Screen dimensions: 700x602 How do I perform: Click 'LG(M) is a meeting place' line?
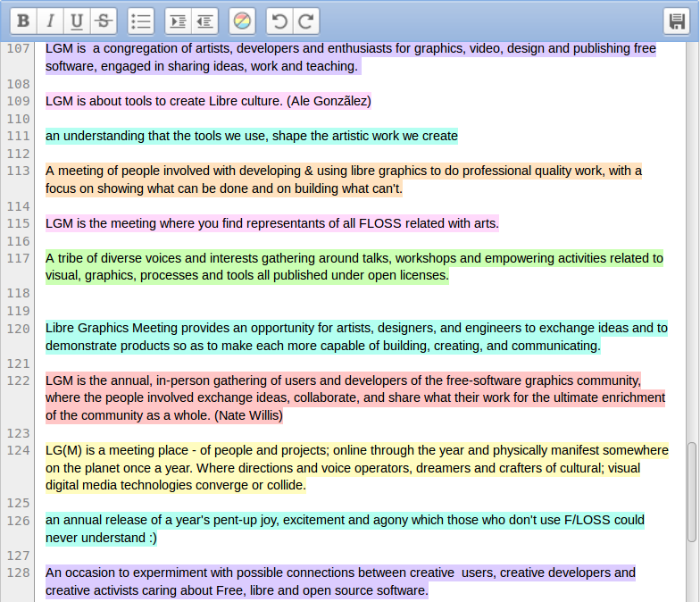[x=357, y=450]
